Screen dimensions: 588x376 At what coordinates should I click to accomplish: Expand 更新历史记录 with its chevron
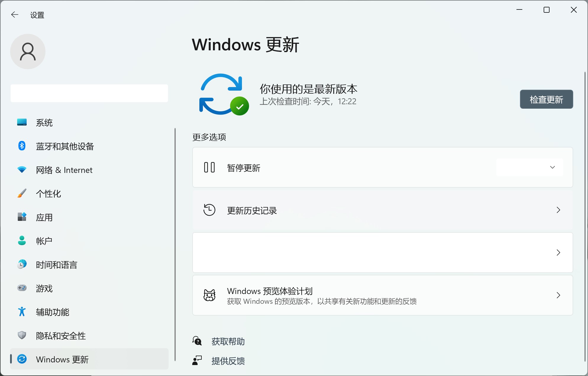point(558,210)
